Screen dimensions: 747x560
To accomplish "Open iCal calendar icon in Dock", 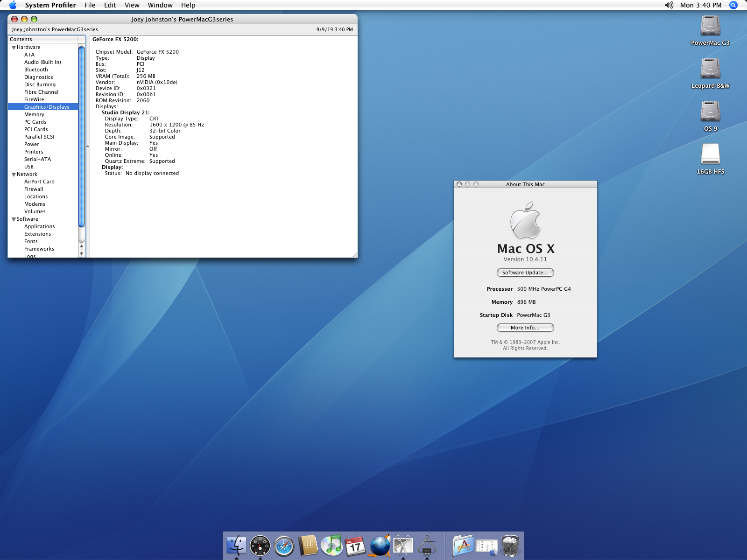I will tap(355, 545).
